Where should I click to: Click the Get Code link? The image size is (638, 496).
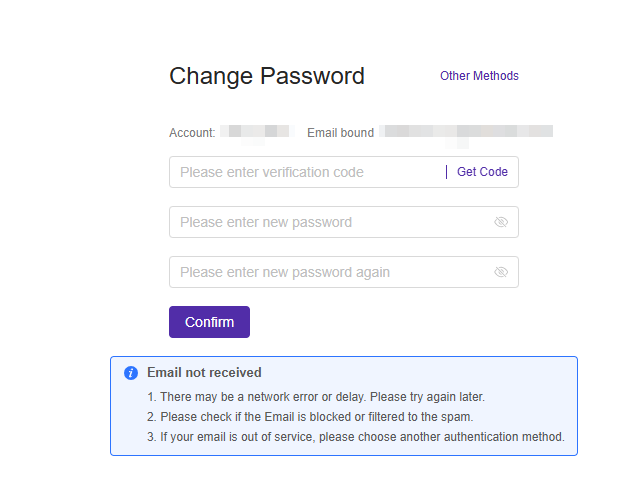coord(482,172)
